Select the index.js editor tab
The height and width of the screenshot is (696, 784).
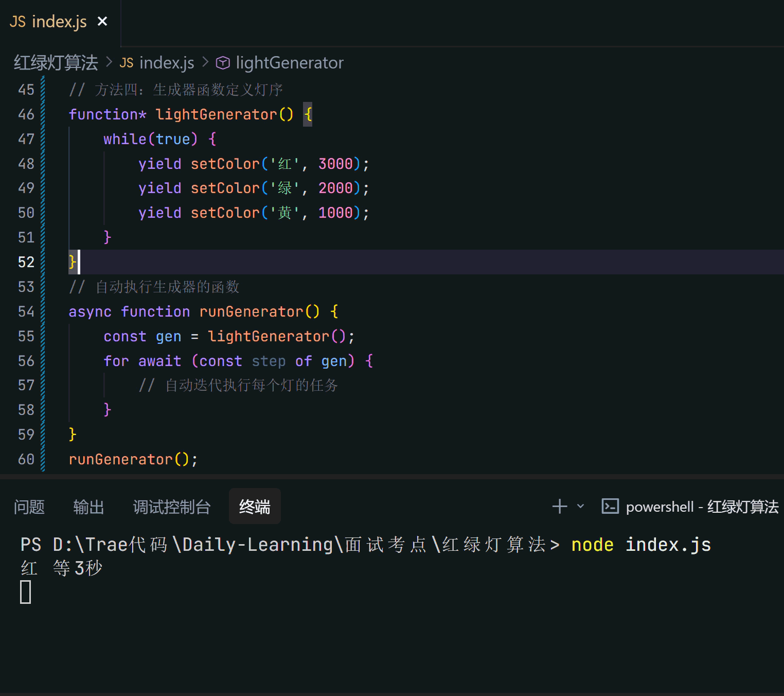(60, 22)
